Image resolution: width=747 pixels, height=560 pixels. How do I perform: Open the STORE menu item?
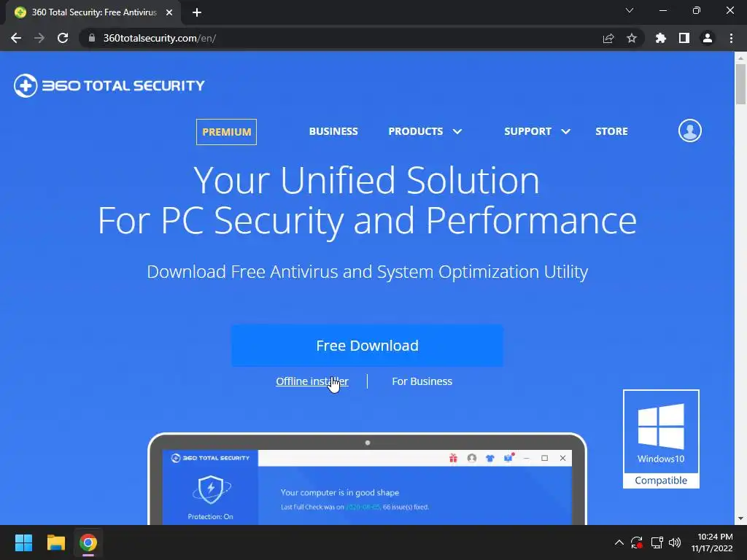tap(611, 131)
